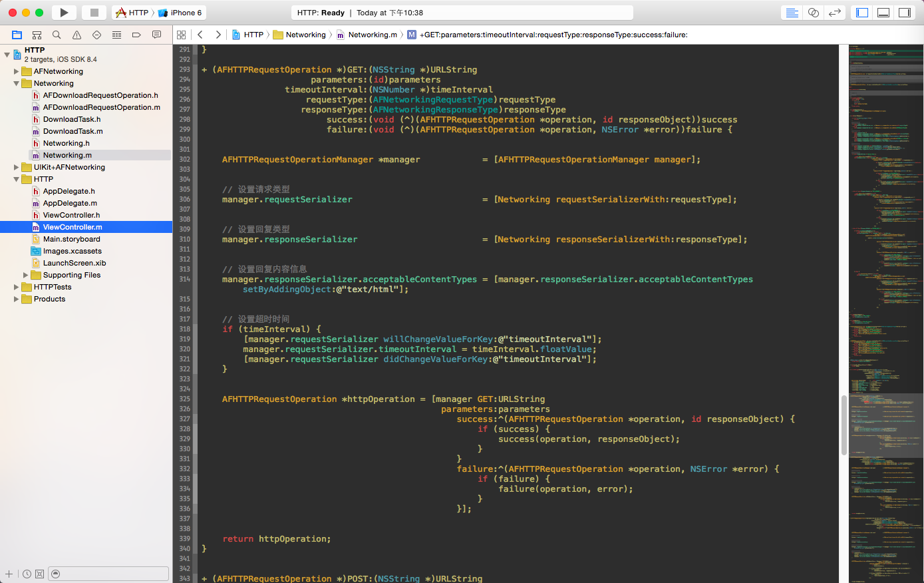The image size is (924, 583).
Task: Expand the UIKit+AFNetworking group
Action: [x=16, y=167]
